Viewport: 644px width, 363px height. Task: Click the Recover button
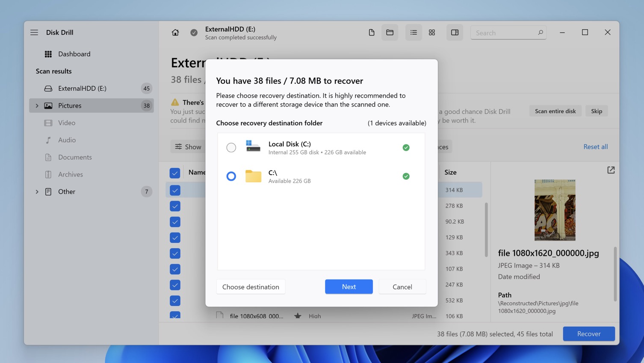coord(588,334)
